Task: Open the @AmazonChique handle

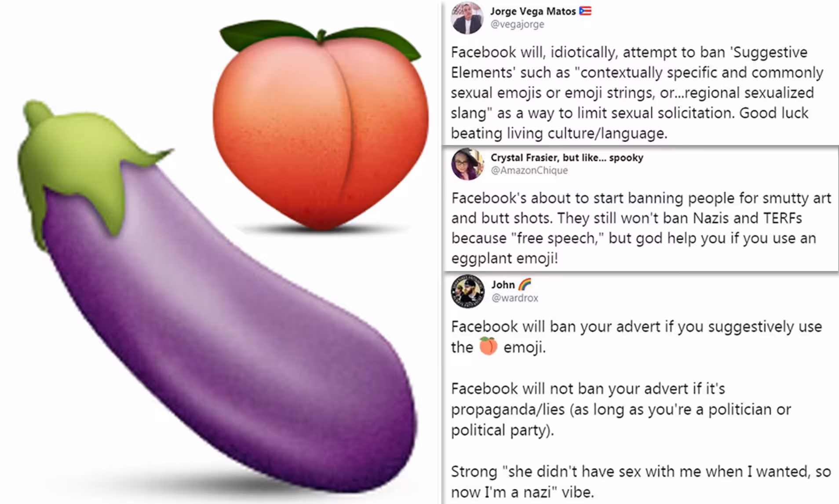Action: pyautogui.click(x=529, y=170)
